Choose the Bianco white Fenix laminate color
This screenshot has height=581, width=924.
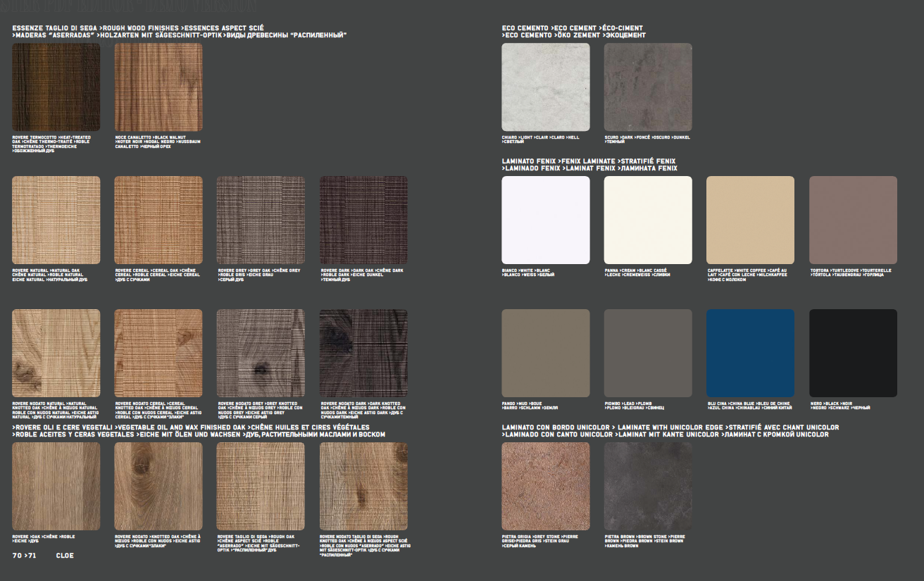[546, 220]
